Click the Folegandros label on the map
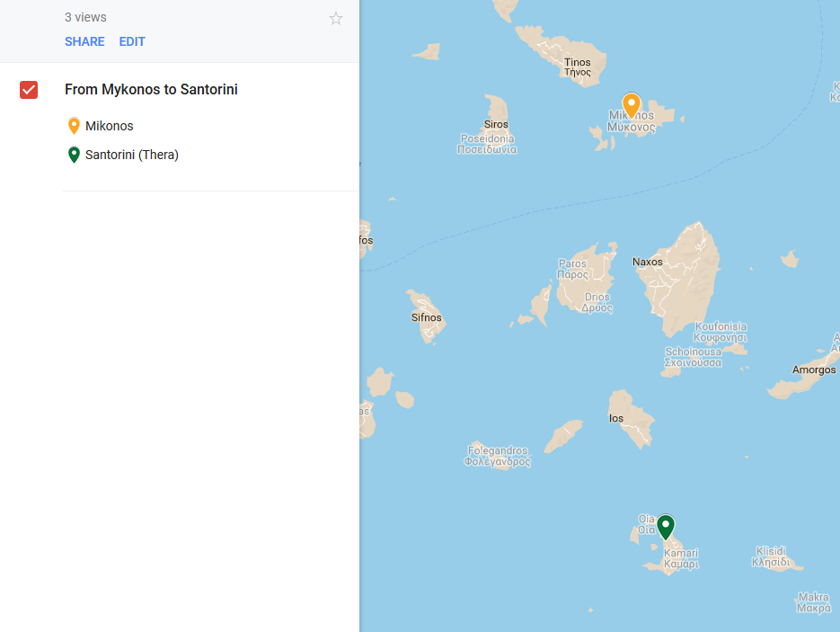This screenshot has height=632, width=840. tap(498, 450)
